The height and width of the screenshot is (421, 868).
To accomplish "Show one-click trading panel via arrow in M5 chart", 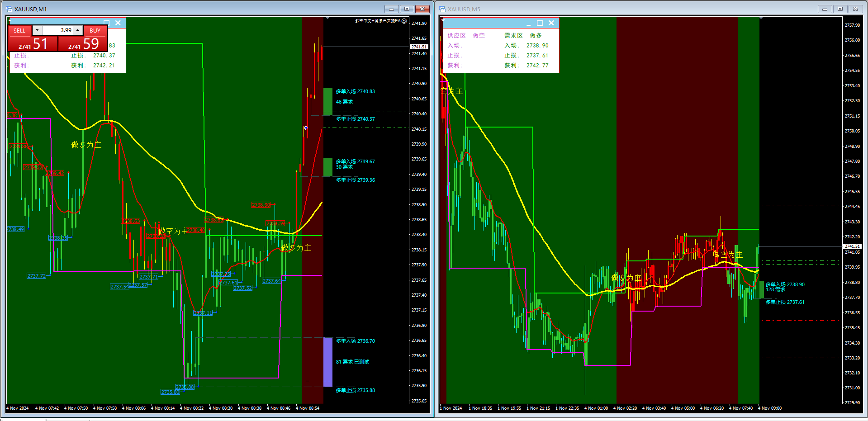I will (x=443, y=20).
